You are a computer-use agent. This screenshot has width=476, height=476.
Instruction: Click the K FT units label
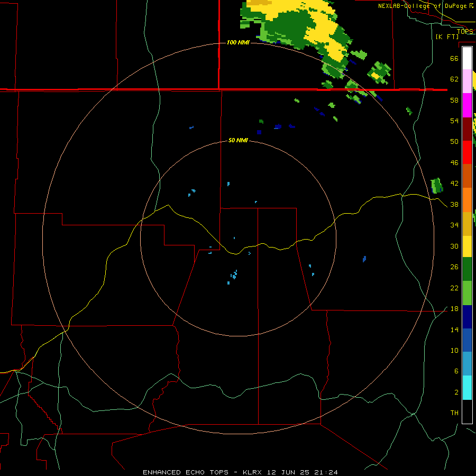pyautogui.click(x=447, y=36)
